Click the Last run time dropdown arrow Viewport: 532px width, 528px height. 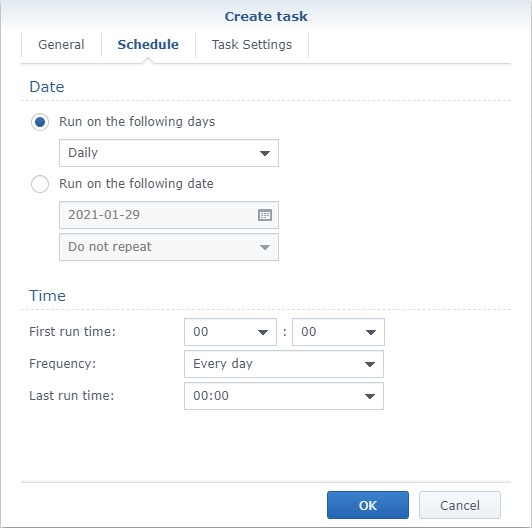coord(369,396)
